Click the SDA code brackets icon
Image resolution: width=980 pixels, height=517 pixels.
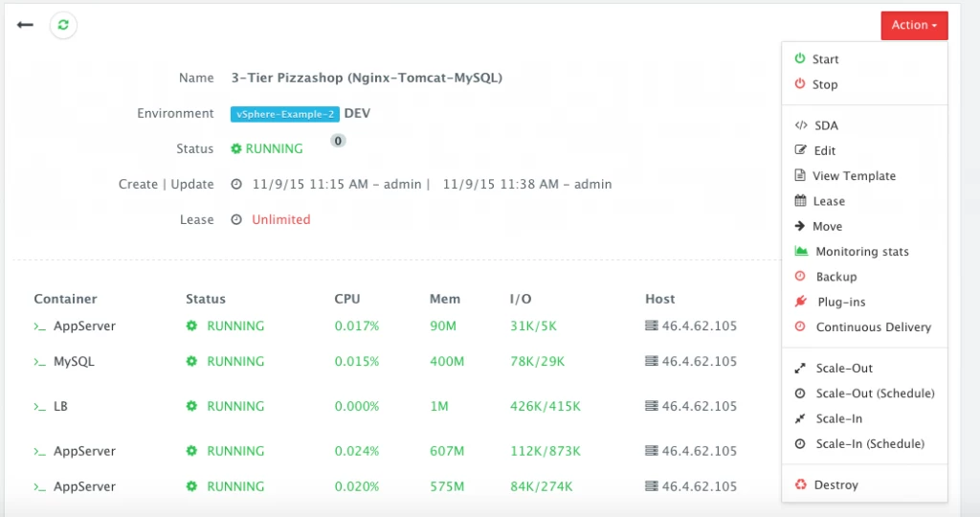click(x=801, y=125)
